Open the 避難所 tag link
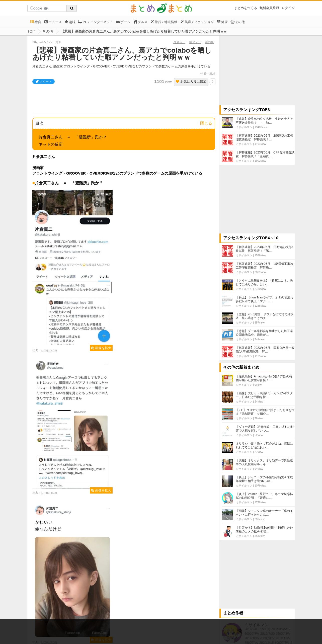Viewport: 322px width, 644px height. pos(209,42)
